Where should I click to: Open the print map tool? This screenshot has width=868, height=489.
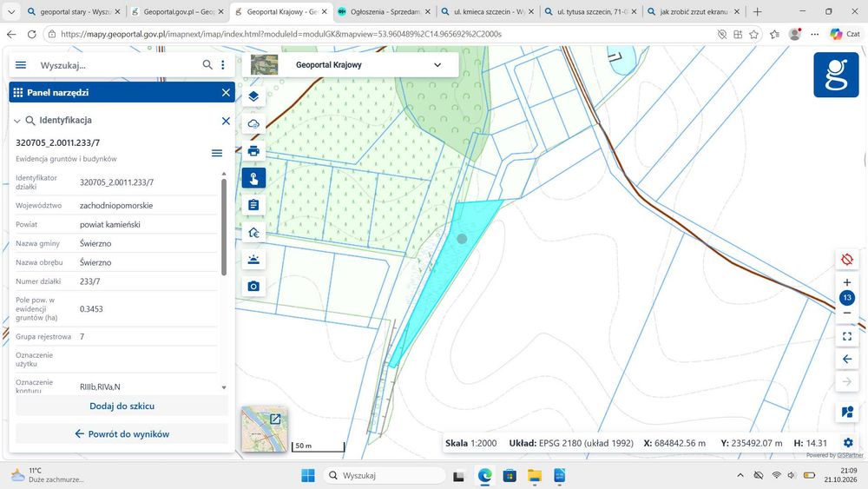point(253,150)
